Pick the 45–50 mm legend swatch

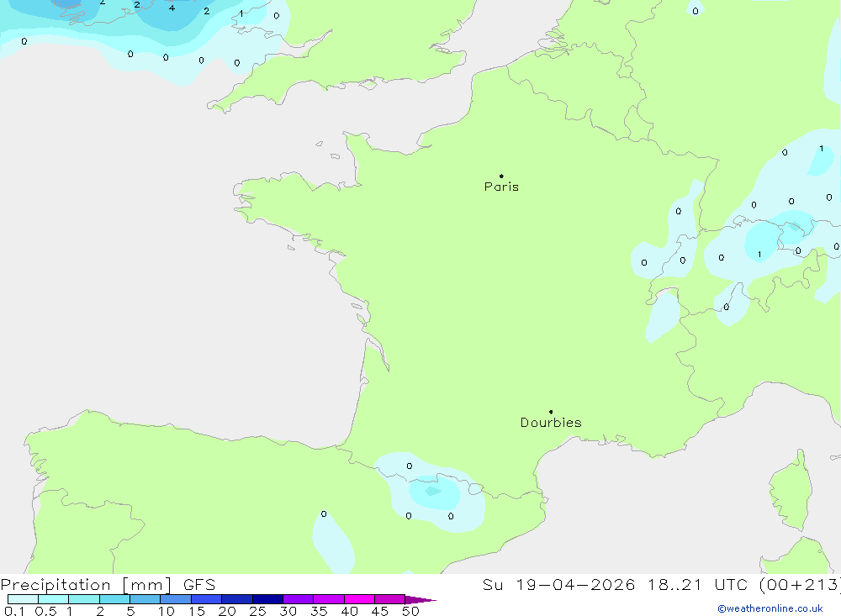[390, 599]
